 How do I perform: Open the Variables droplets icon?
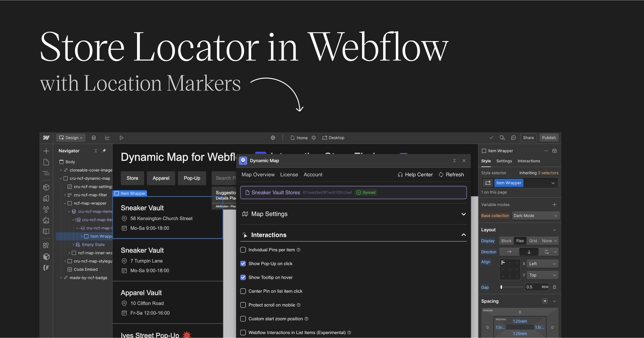pyautogui.click(x=46, y=209)
